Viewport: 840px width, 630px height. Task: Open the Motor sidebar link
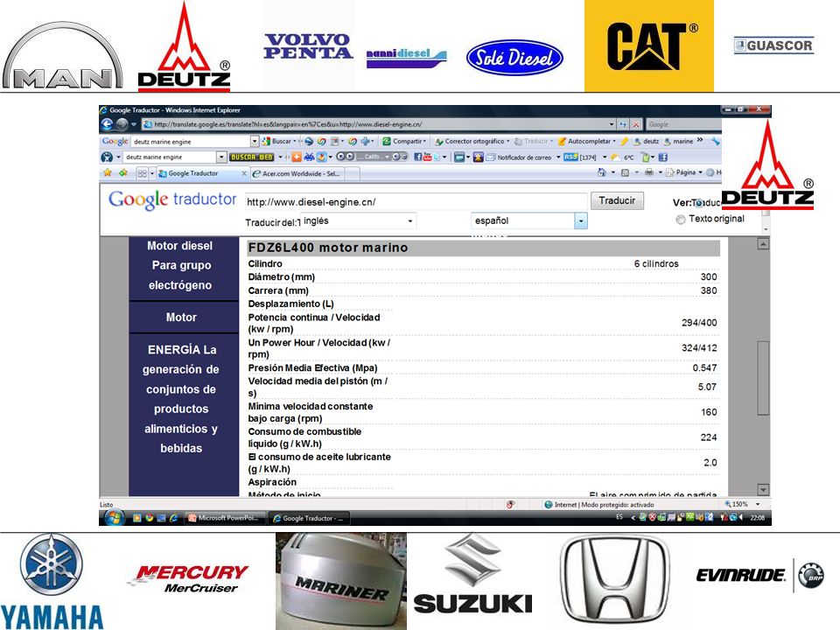(x=181, y=317)
